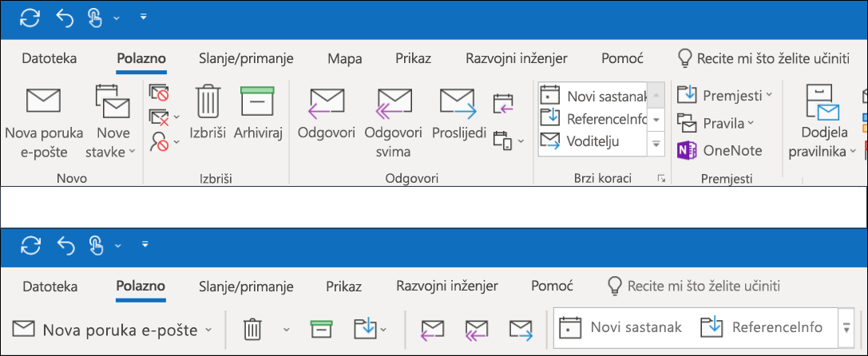Click Undo arrow in top ribbon title bar

click(x=65, y=18)
